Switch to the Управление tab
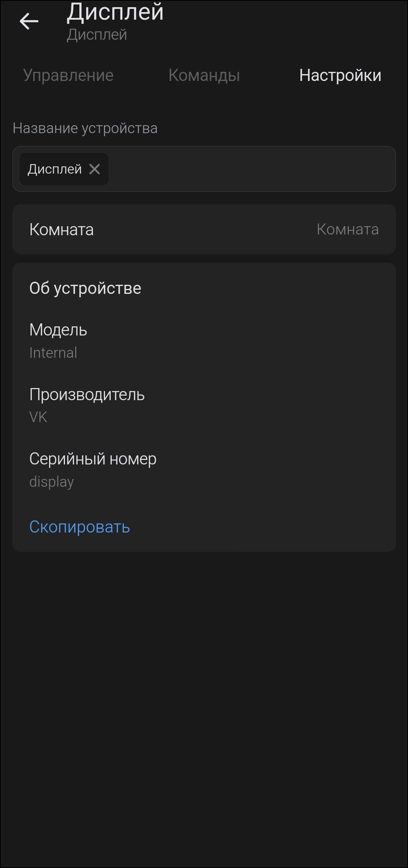This screenshot has width=408, height=868. (x=68, y=75)
